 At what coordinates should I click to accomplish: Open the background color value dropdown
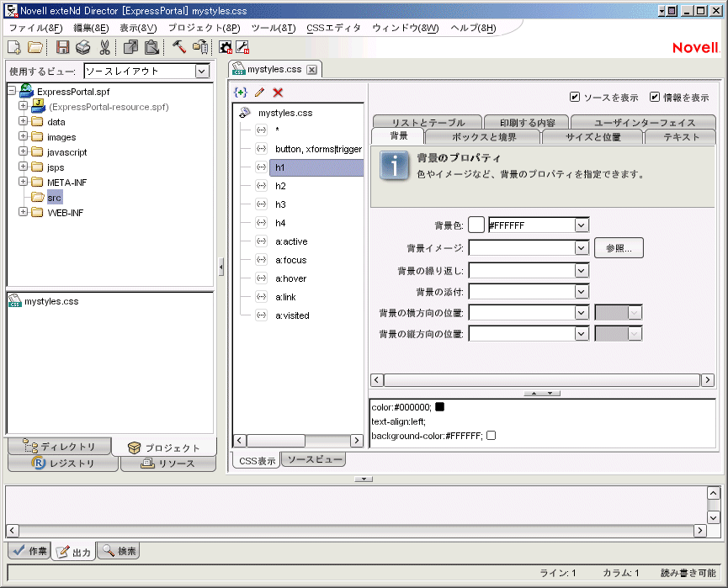coord(582,225)
